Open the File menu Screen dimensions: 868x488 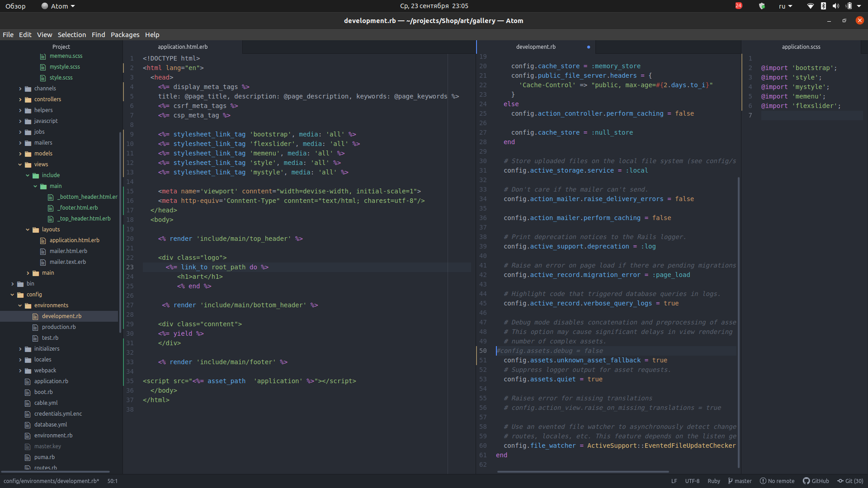(8, 35)
